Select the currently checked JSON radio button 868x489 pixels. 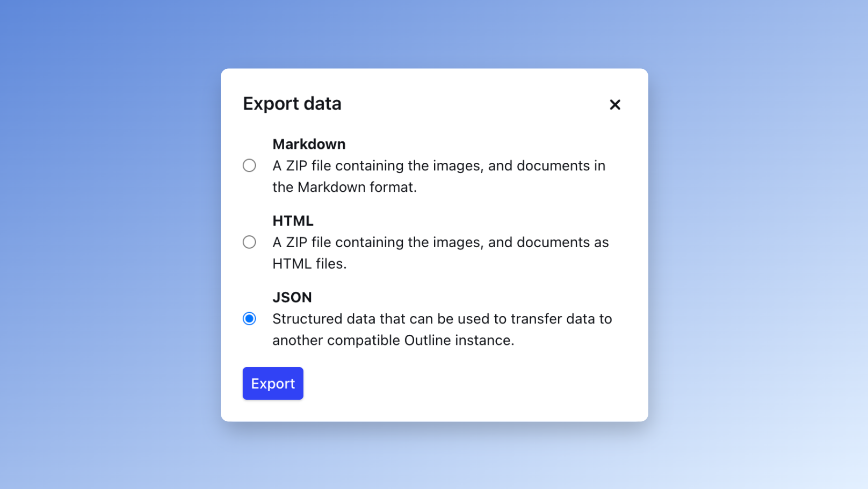[249, 319]
